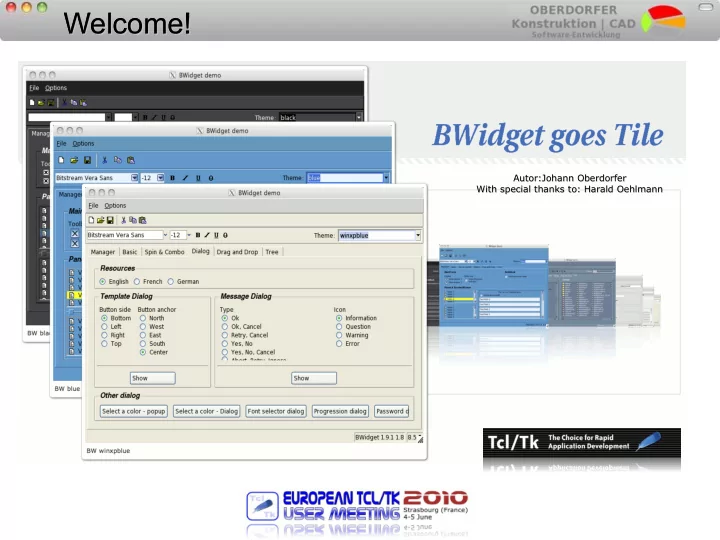Open Theme dropdown arrow in blue window
This screenshot has width=720, height=540.
click(x=386, y=178)
